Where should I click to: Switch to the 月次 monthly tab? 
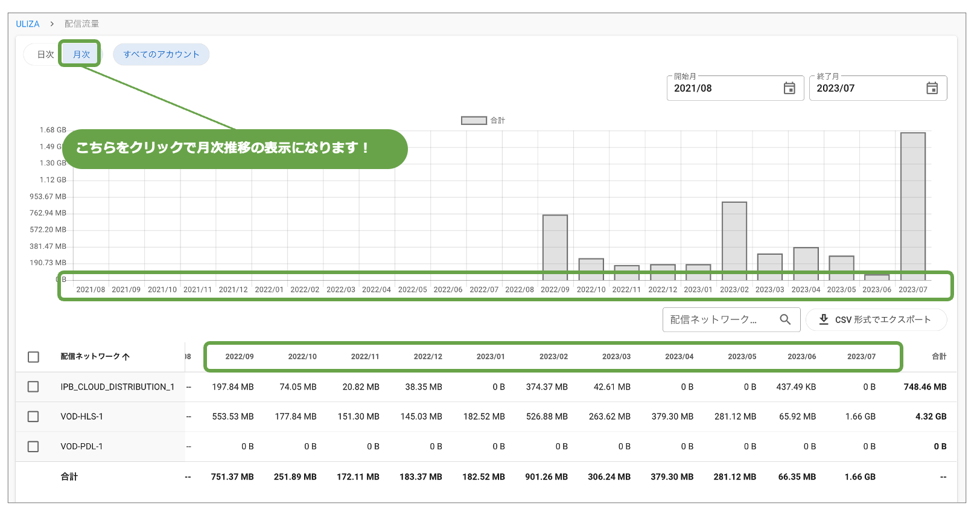[81, 54]
